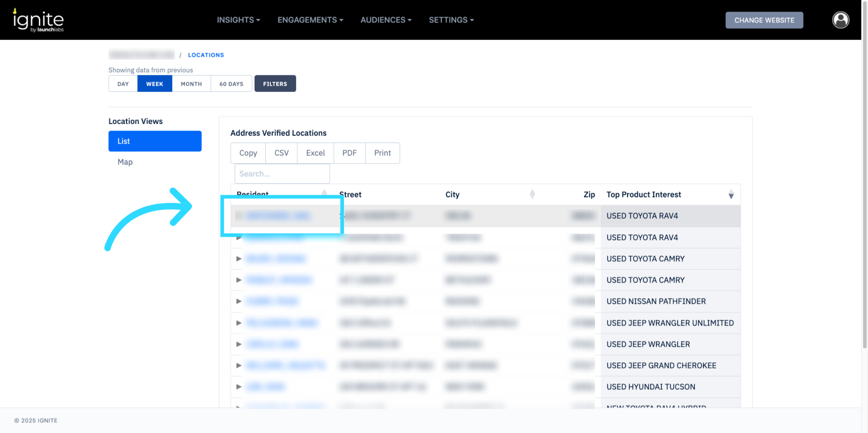The height and width of the screenshot is (433, 868).
Task: Expand the Used Jeep Wrangler Unlimited row
Action: click(x=239, y=323)
